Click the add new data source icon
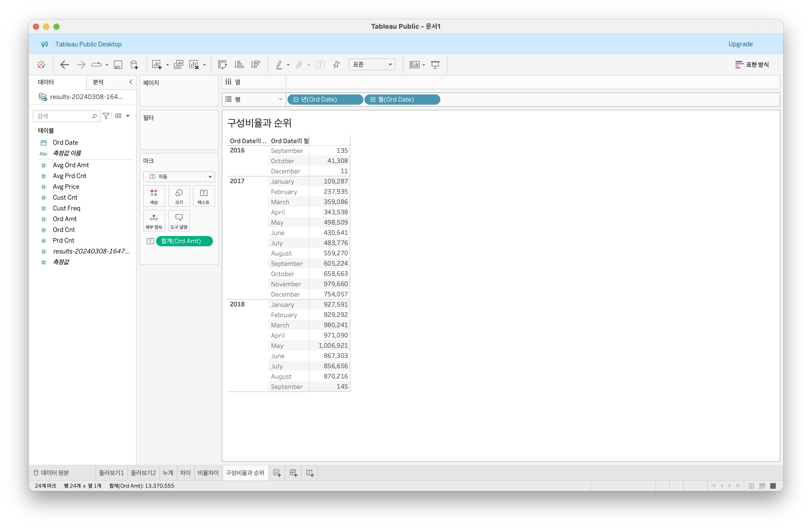The height and width of the screenshot is (529, 812). [x=134, y=64]
